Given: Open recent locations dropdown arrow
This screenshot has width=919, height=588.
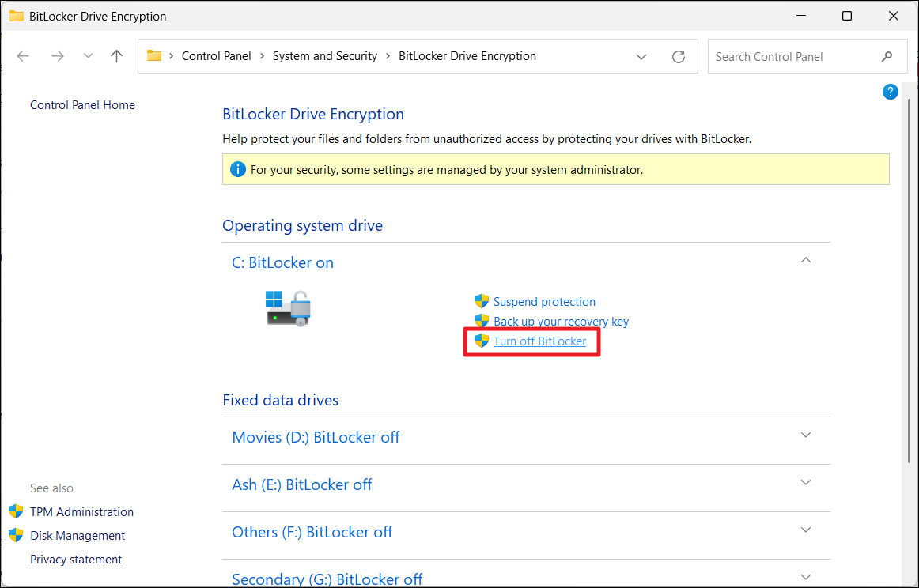Looking at the screenshot, I should (88, 56).
